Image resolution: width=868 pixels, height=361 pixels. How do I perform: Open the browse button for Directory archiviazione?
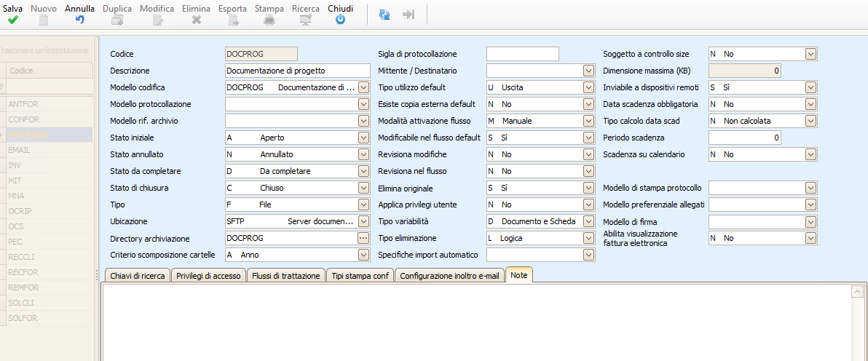[364, 238]
